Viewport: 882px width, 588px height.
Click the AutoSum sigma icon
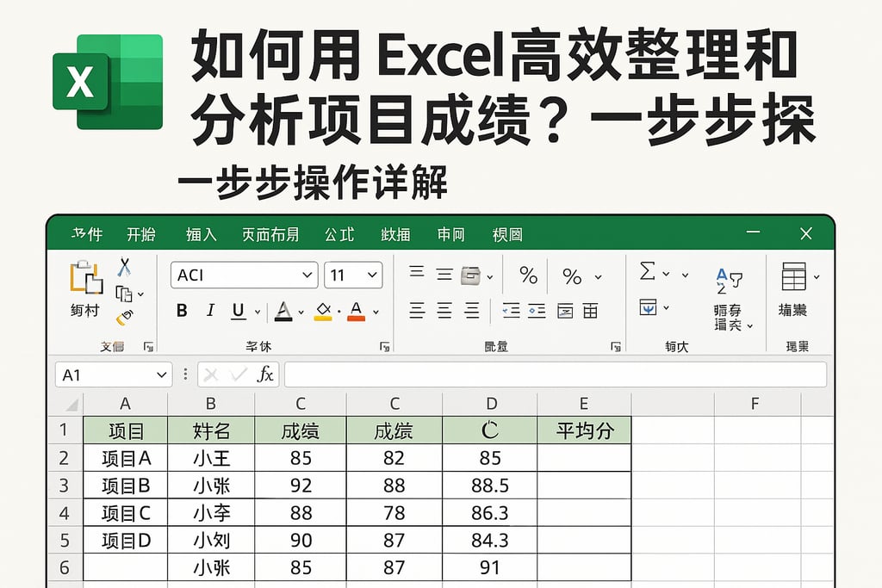[x=646, y=272]
